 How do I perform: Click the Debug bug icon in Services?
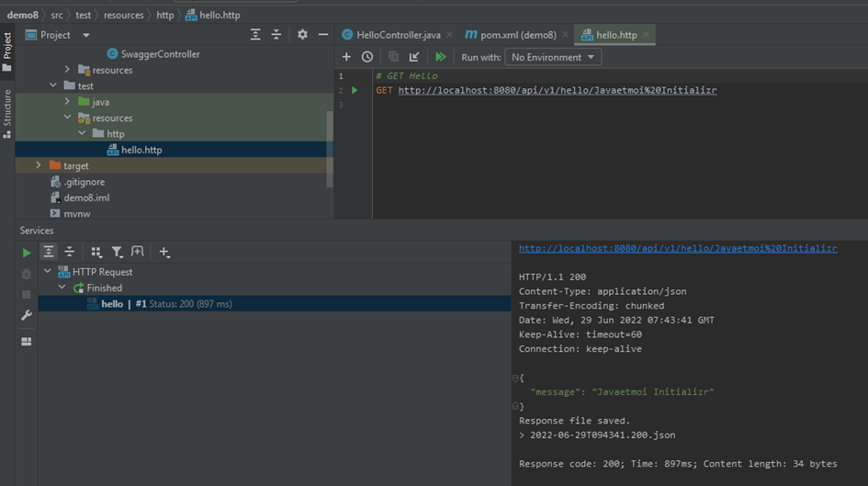[x=26, y=274]
